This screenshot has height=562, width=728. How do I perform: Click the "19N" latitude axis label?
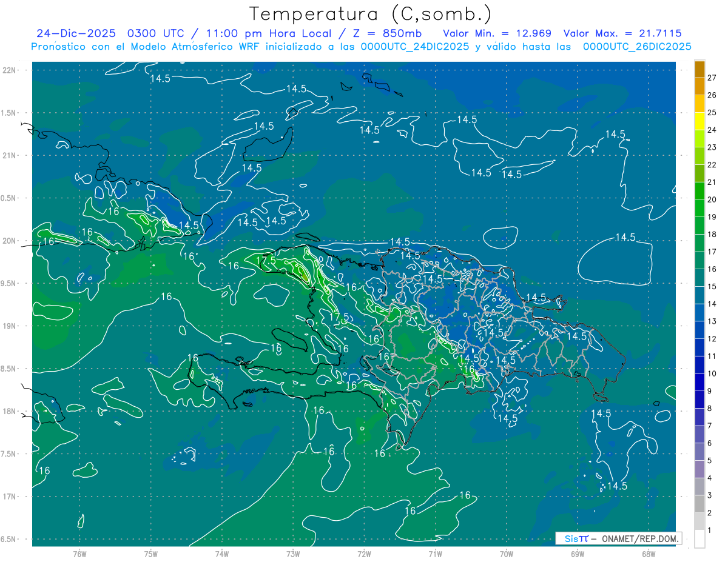(9, 326)
